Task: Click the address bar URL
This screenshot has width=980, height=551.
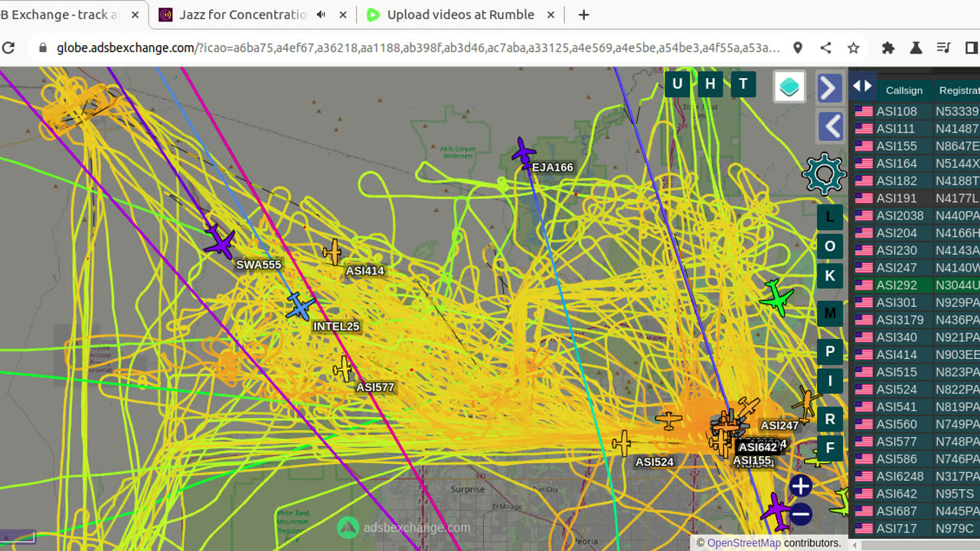Action: coord(418,47)
